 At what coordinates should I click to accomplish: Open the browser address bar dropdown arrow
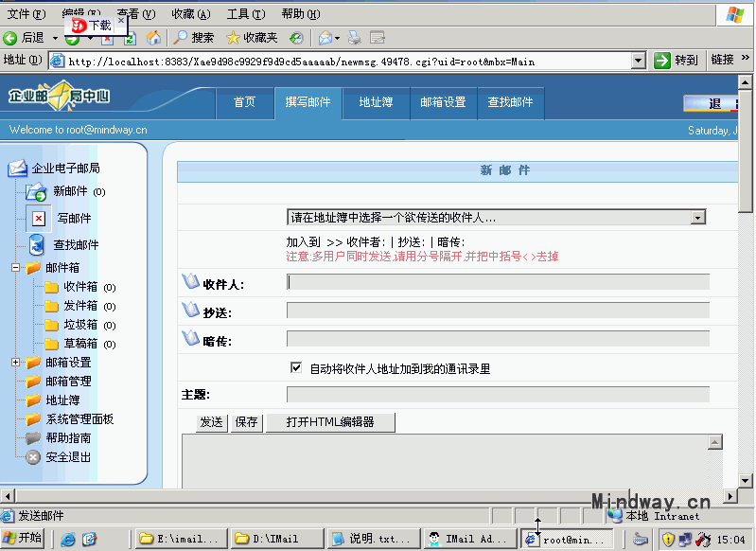(639, 61)
